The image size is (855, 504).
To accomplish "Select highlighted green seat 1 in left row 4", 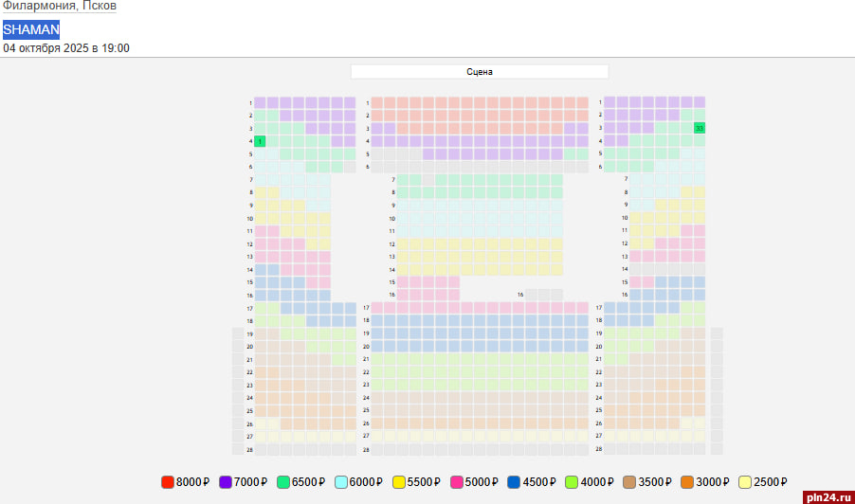I will [x=260, y=142].
